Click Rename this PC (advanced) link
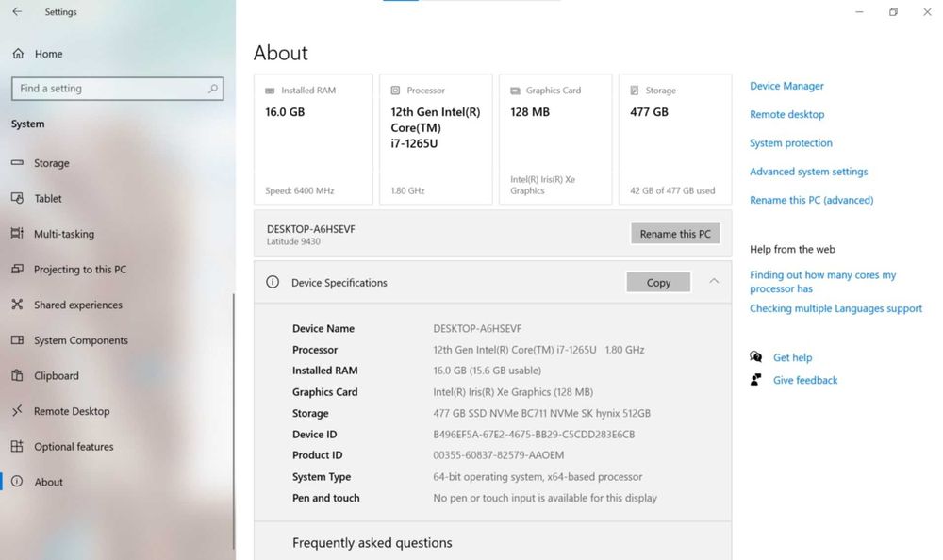Image resolution: width=943 pixels, height=560 pixels. (x=811, y=200)
